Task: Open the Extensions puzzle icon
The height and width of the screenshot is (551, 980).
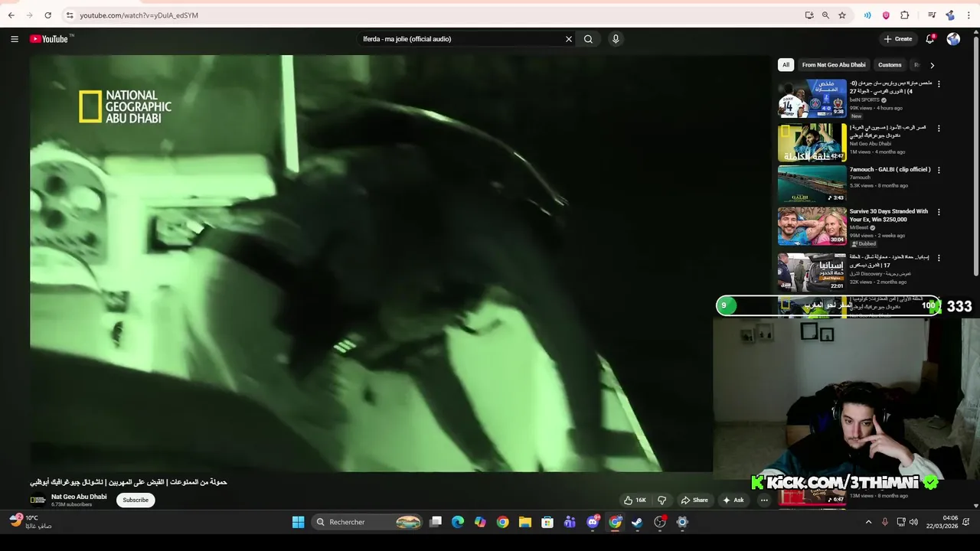Action: point(905,15)
